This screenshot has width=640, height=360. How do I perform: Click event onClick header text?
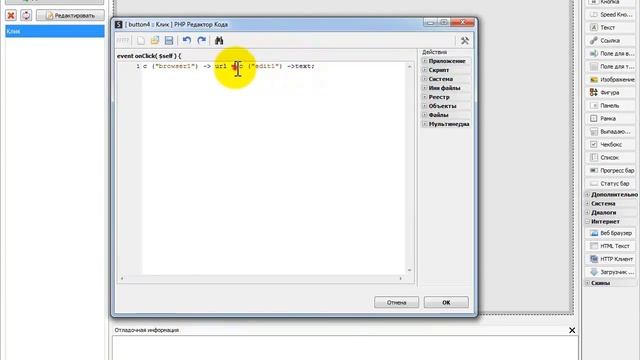[x=149, y=56]
